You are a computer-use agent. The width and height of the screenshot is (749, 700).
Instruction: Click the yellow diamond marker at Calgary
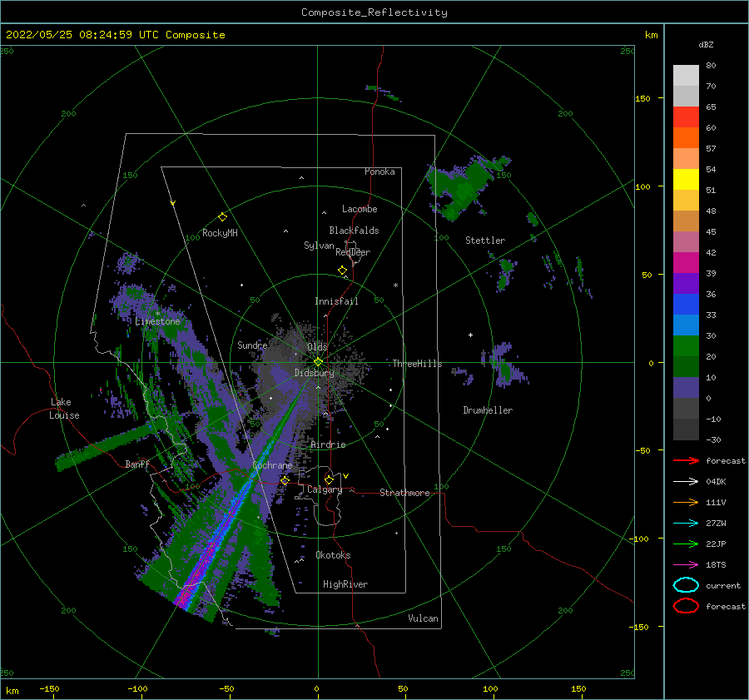pyautogui.click(x=329, y=479)
